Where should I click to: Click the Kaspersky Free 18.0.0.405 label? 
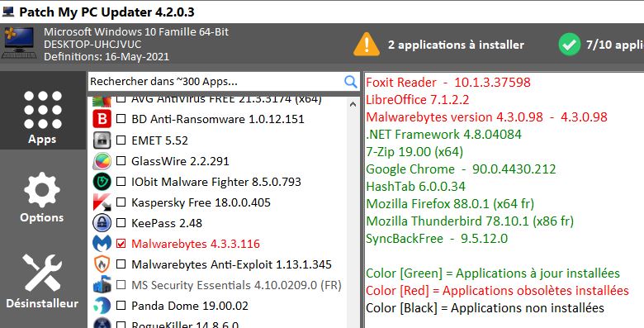click(x=201, y=202)
